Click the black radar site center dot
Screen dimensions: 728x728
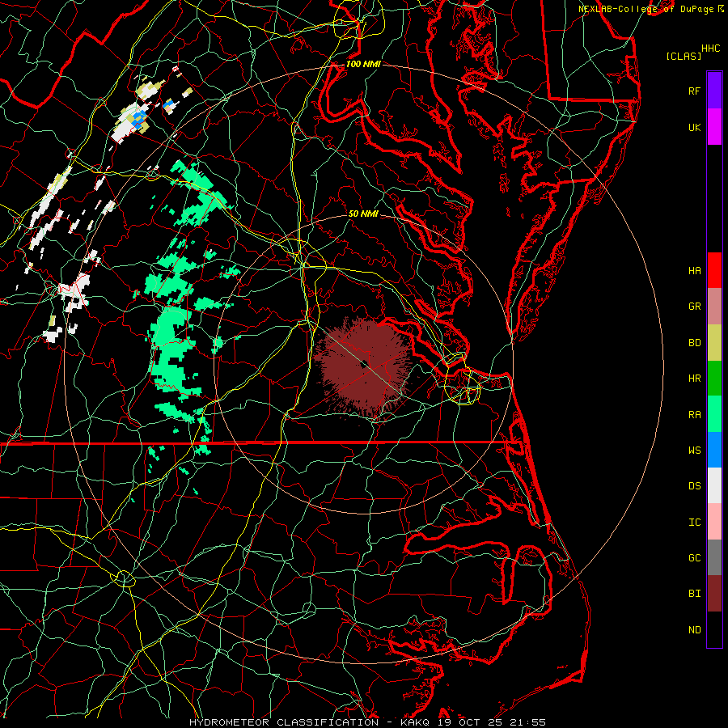(366, 364)
